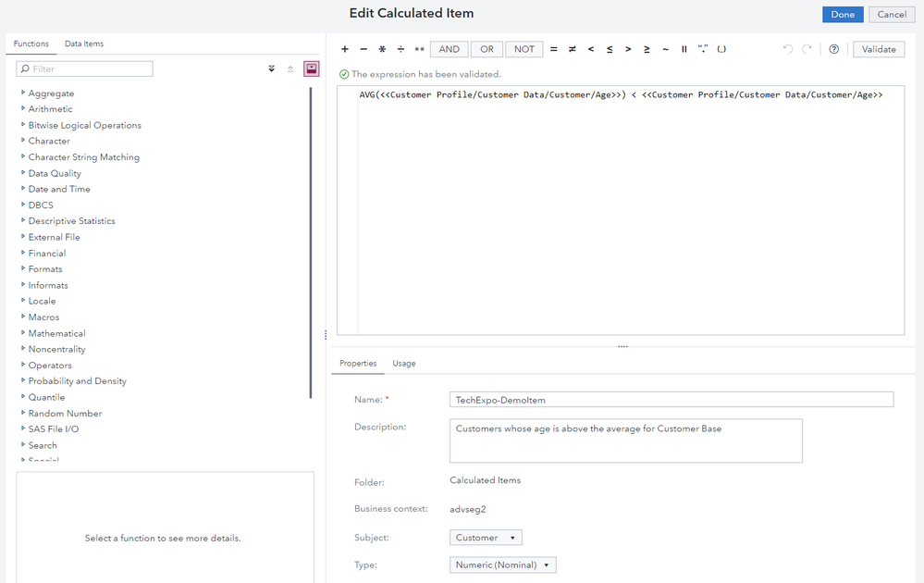The height and width of the screenshot is (583, 924).
Task: Click the Done button
Action: tap(843, 14)
